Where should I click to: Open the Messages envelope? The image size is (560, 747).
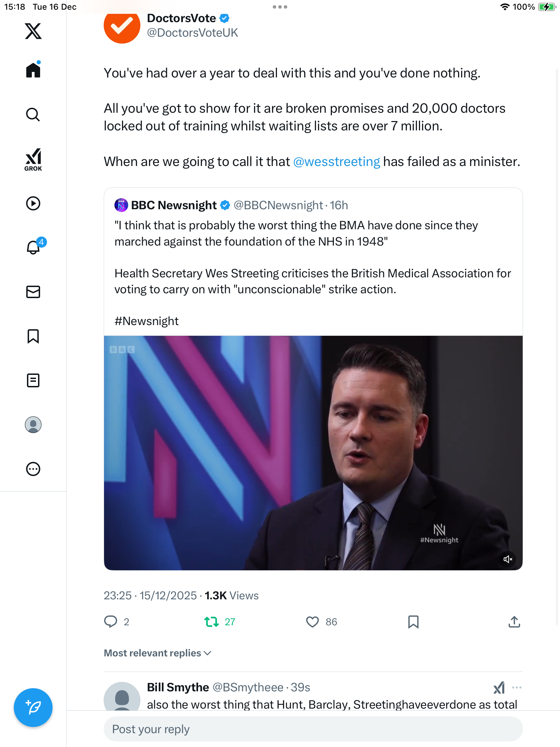(x=33, y=292)
